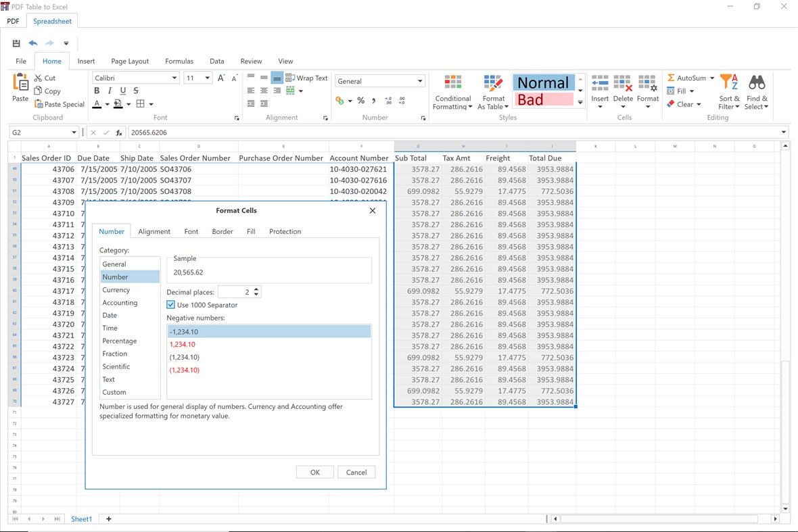Click the undo arrow in quick toolbar

point(33,43)
